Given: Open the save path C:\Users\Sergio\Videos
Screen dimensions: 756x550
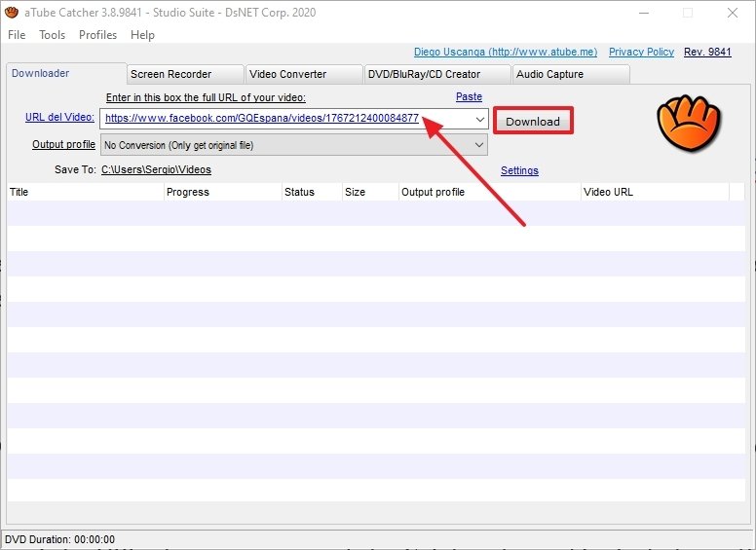Looking at the screenshot, I should (156, 169).
